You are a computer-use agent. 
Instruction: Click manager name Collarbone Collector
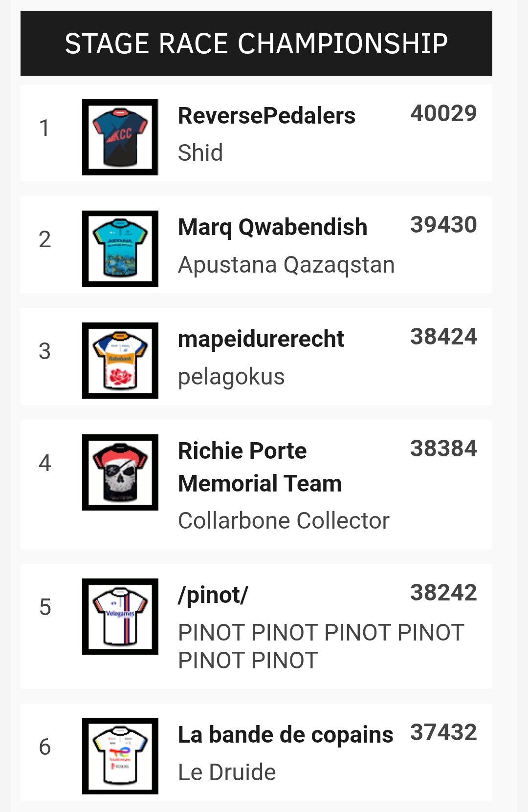coord(284,521)
